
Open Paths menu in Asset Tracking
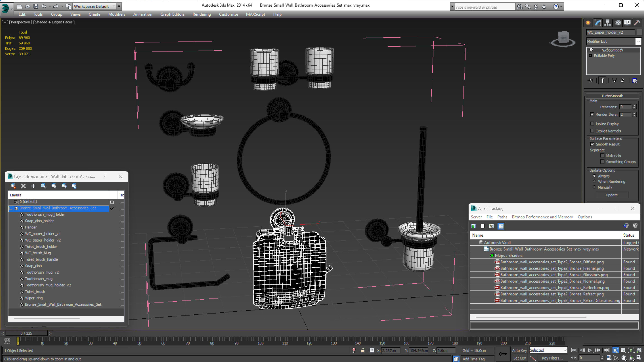(x=502, y=217)
